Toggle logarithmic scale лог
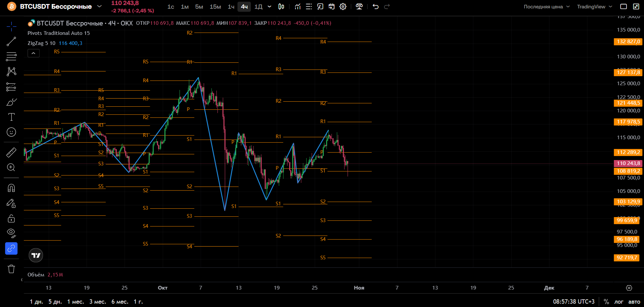 point(619,302)
